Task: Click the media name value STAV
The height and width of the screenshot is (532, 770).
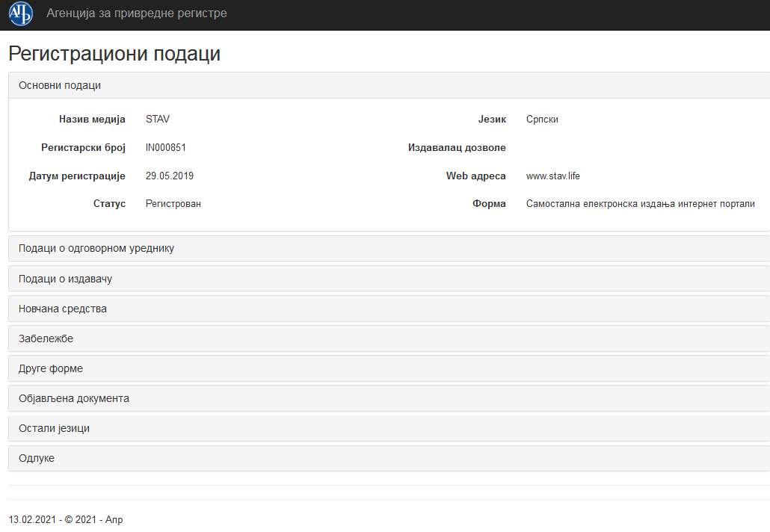Action: coord(158,119)
